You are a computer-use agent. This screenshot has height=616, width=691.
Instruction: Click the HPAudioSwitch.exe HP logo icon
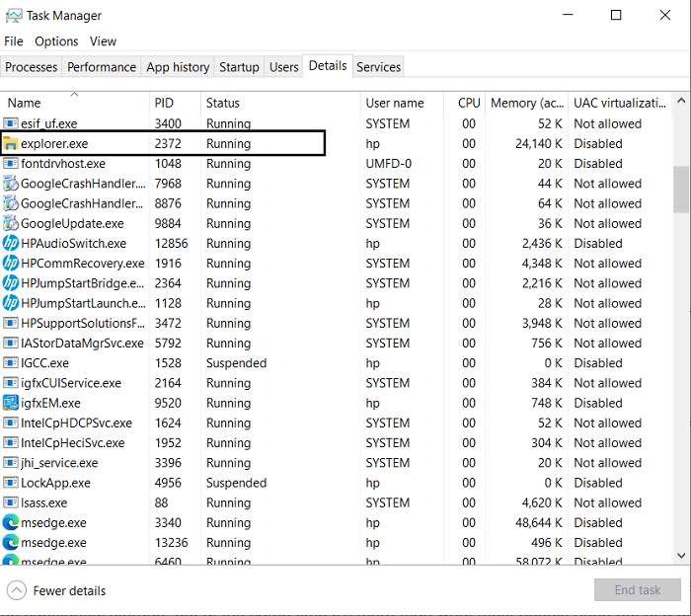(11, 244)
